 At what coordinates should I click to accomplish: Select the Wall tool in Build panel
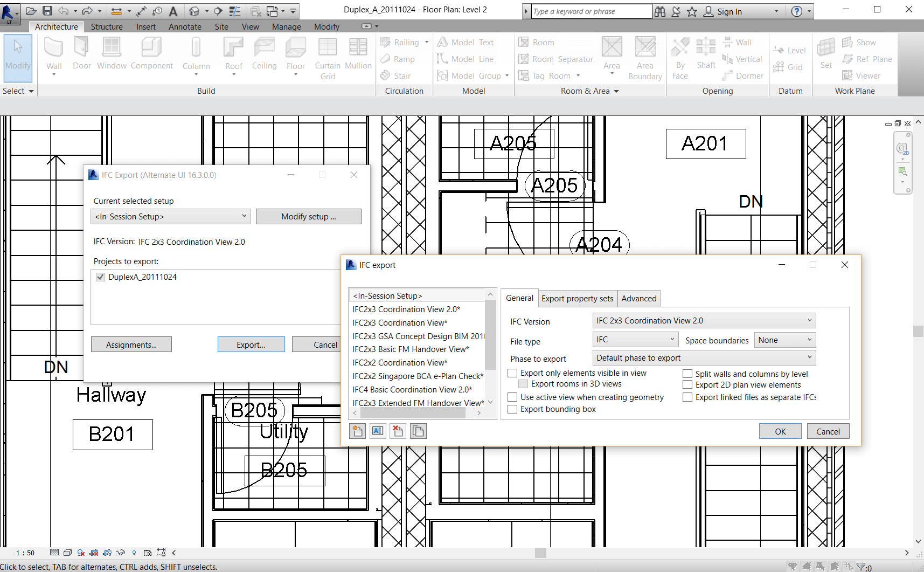54,54
